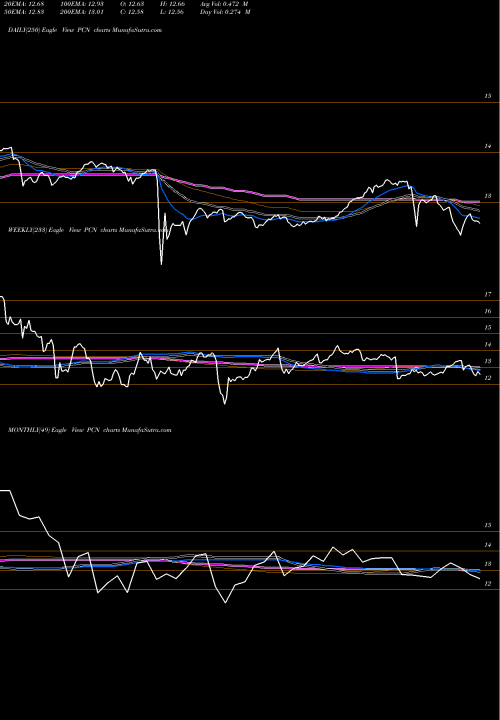The image size is (500, 720).
Task: Click the 14 axis label on the daily chart
Action: (x=488, y=146)
